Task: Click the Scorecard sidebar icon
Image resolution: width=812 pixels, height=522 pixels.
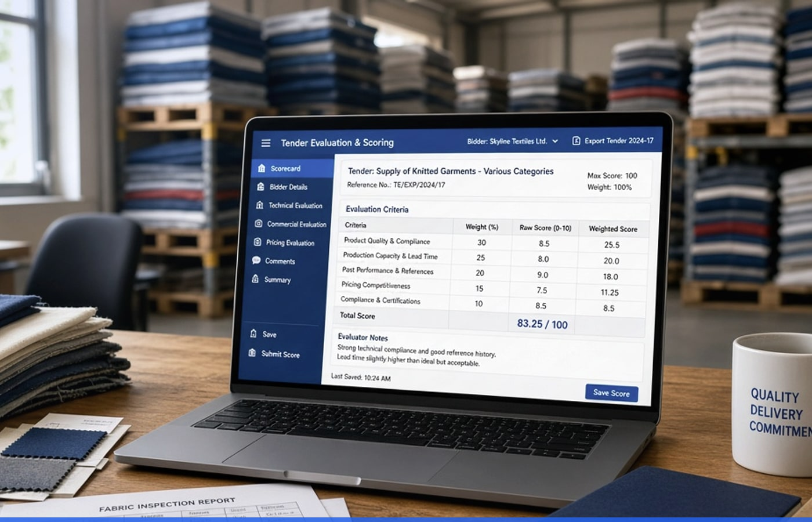Action: click(x=262, y=168)
